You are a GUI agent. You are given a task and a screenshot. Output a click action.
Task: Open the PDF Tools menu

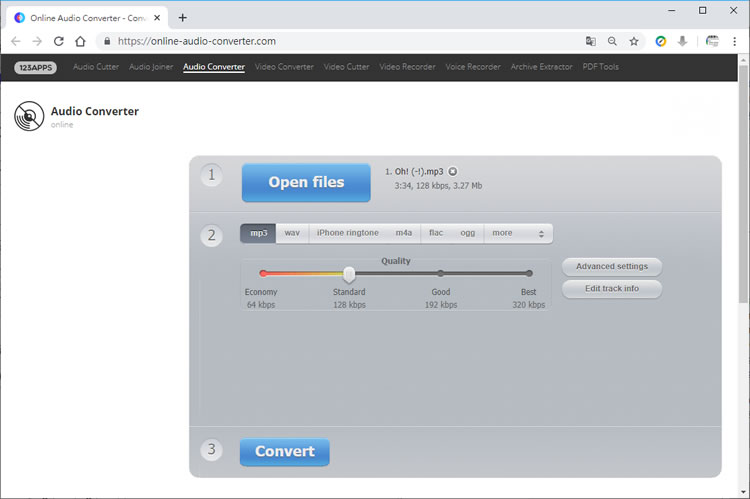point(600,67)
